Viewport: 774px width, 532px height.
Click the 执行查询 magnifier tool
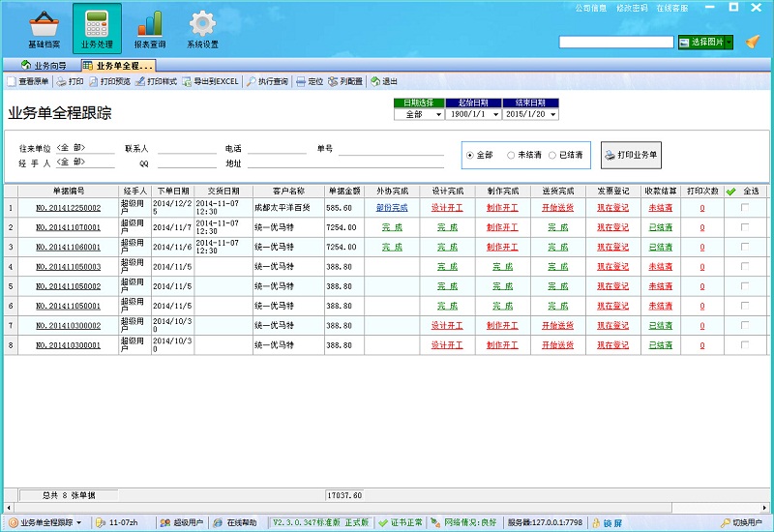tap(267, 82)
